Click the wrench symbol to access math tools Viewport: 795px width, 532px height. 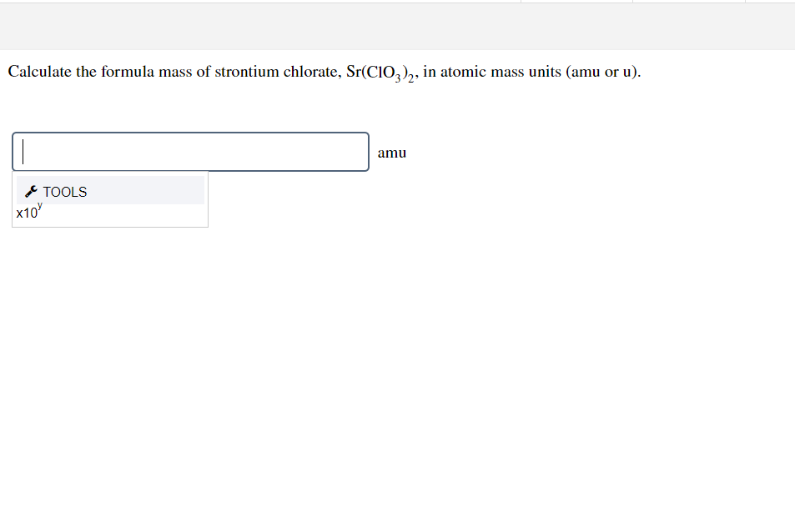[x=31, y=191]
